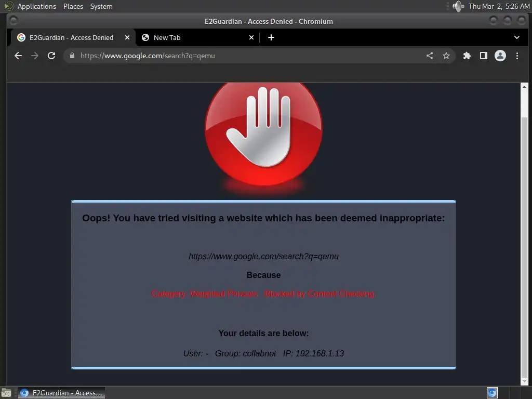
Task: Go back to the previous page
Action: (x=18, y=56)
